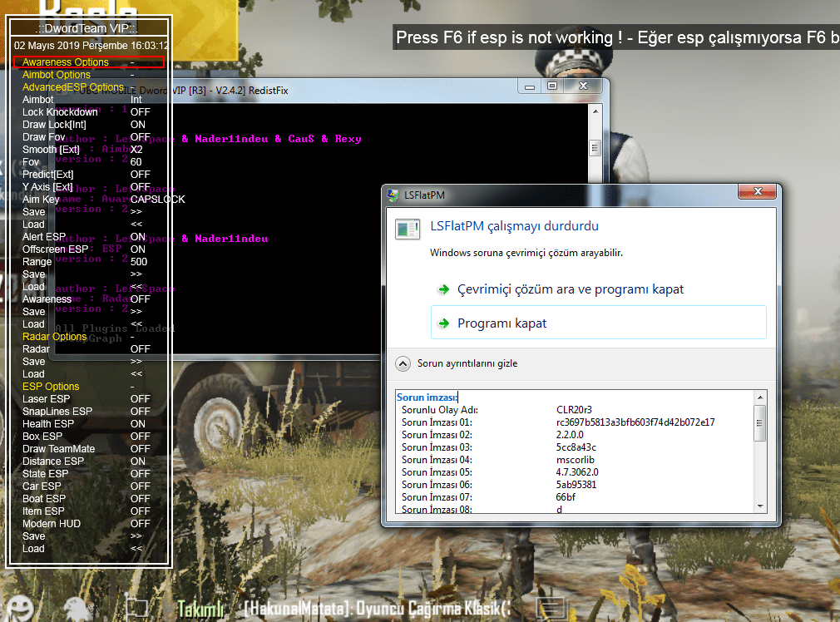Toggle Box ESP setting
Screen dimensions: 840x622
88,436
